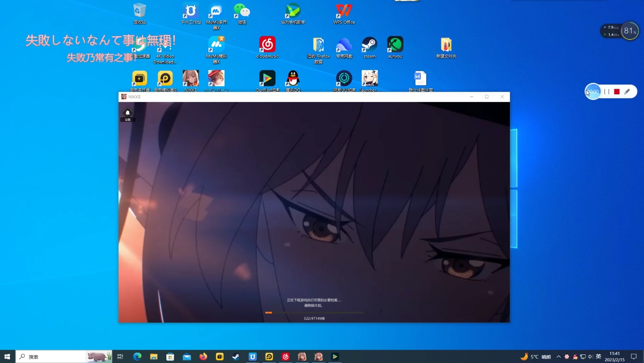The height and width of the screenshot is (363, 644).
Task: Select the MuMu模拟器X desktop shortcut
Action: pos(216,51)
